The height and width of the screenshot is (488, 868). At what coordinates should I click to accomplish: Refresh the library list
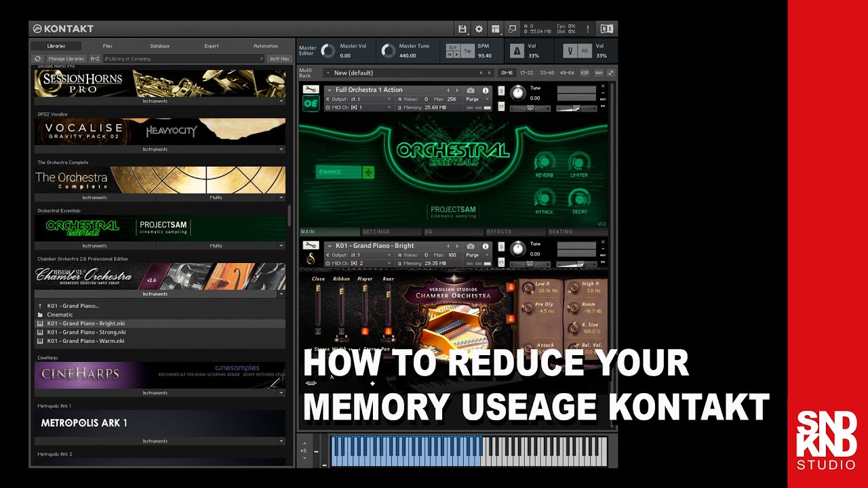click(x=38, y=59)
